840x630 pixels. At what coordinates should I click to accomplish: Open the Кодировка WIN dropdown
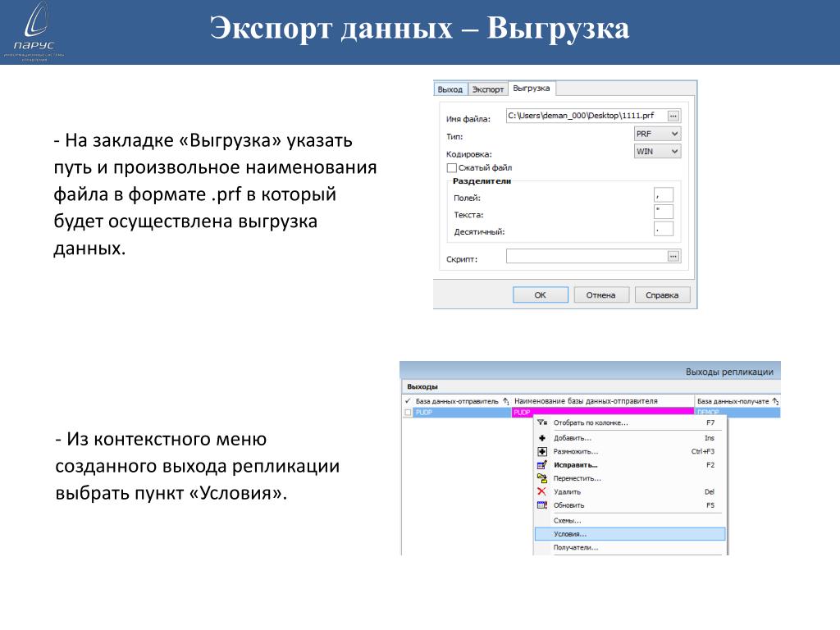tap(657, 152)
